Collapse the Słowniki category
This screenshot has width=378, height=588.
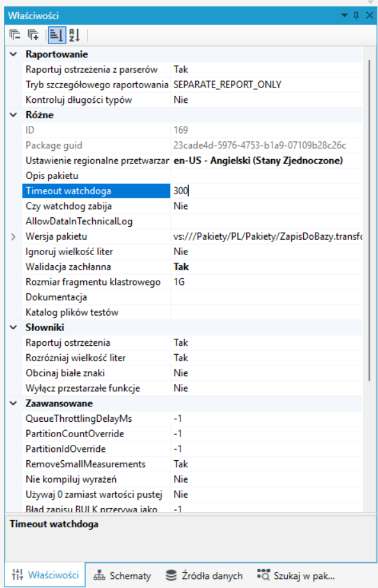click(x=13, y=328)
